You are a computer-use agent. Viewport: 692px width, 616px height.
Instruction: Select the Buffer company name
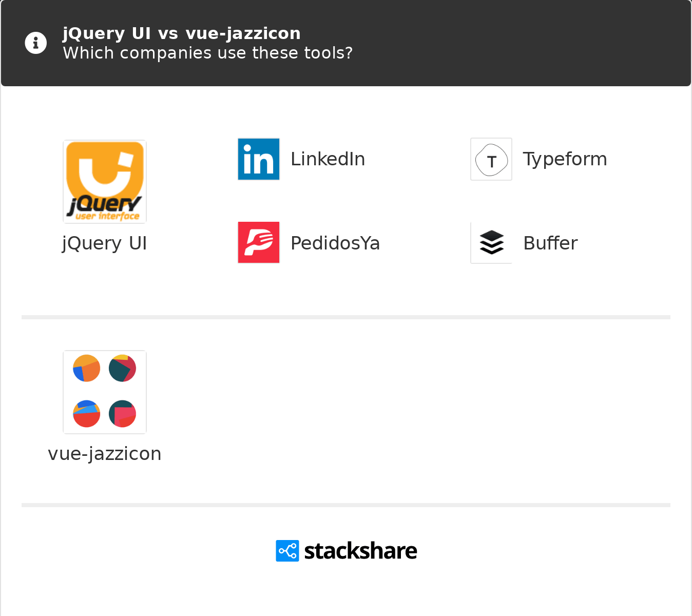[550, 243]
